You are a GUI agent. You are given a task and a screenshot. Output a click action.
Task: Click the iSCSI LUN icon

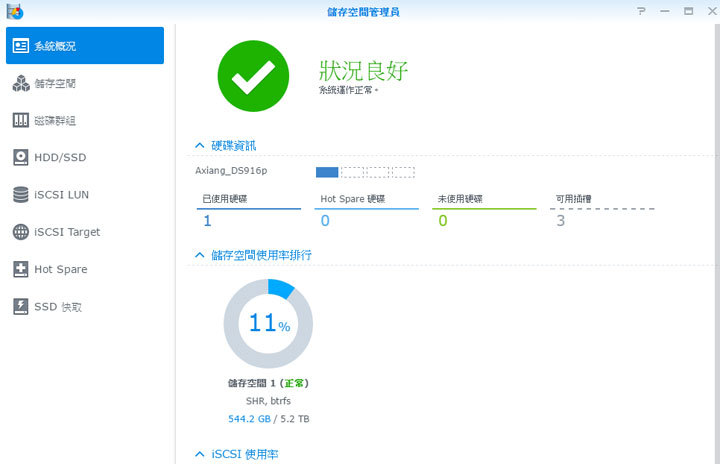click(x=21, y=194)
